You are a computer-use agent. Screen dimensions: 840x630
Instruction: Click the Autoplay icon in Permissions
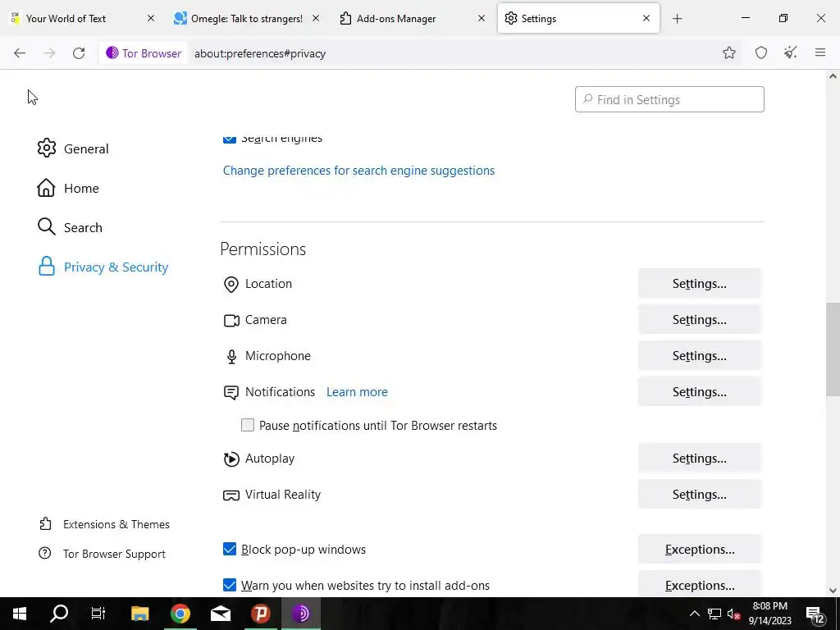[231, 459]
